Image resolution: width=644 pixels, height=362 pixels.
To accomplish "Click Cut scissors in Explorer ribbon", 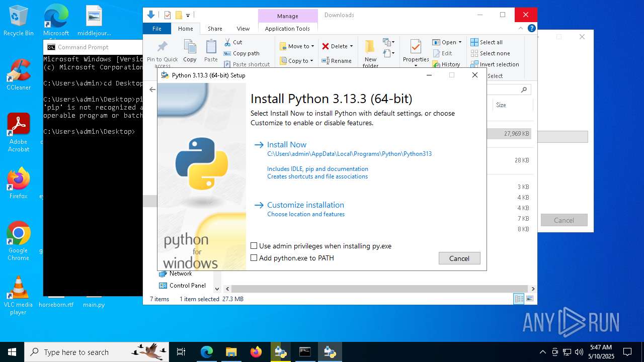I will 233,42.
